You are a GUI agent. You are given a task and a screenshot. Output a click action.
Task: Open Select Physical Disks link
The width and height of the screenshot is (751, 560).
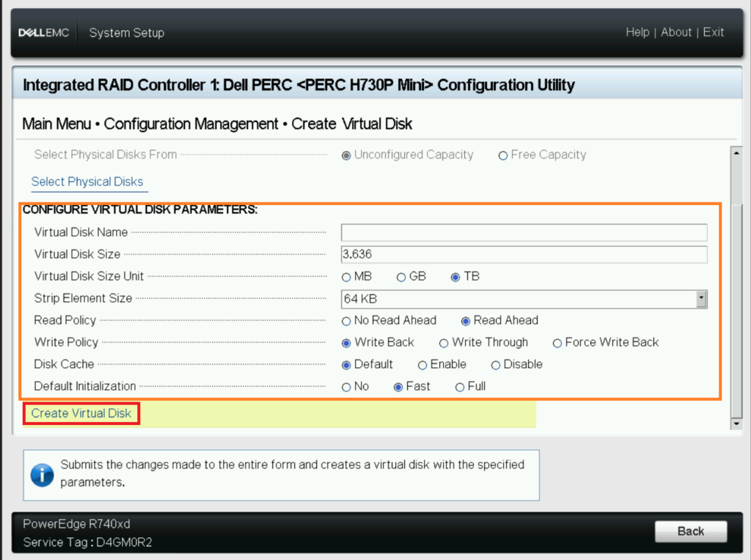(87, 182)
